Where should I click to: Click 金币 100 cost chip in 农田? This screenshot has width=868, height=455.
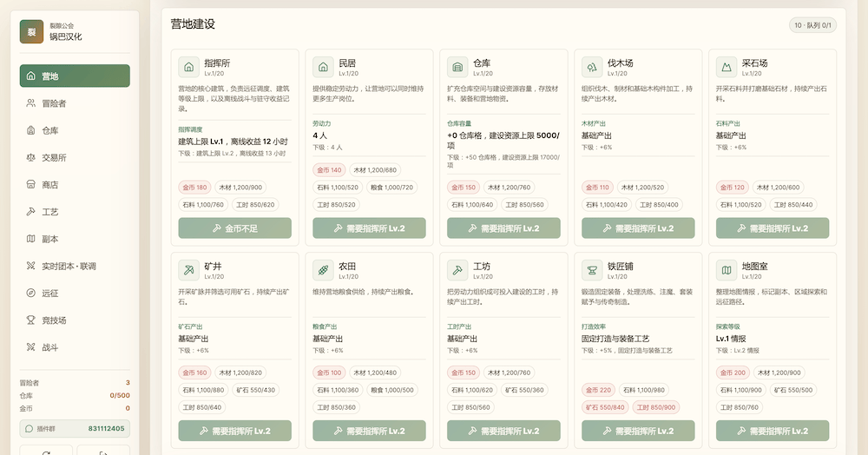pyautogui.click(x=329, y=373)
